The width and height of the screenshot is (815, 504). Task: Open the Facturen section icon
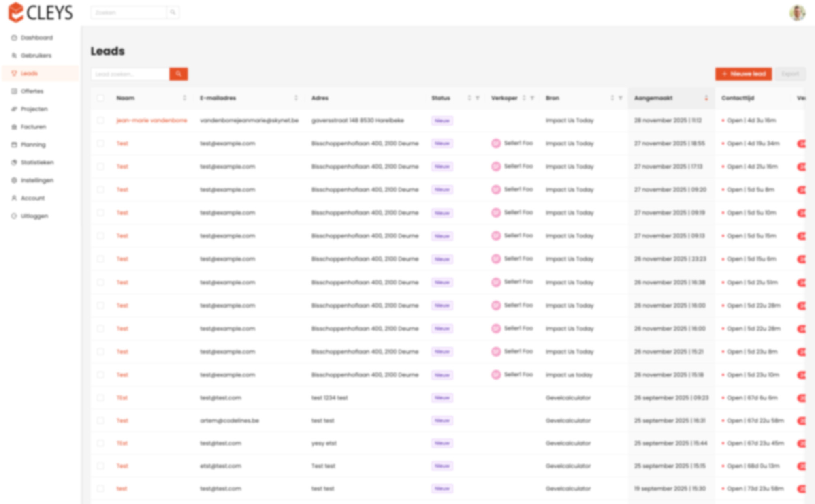click(15, 126)
